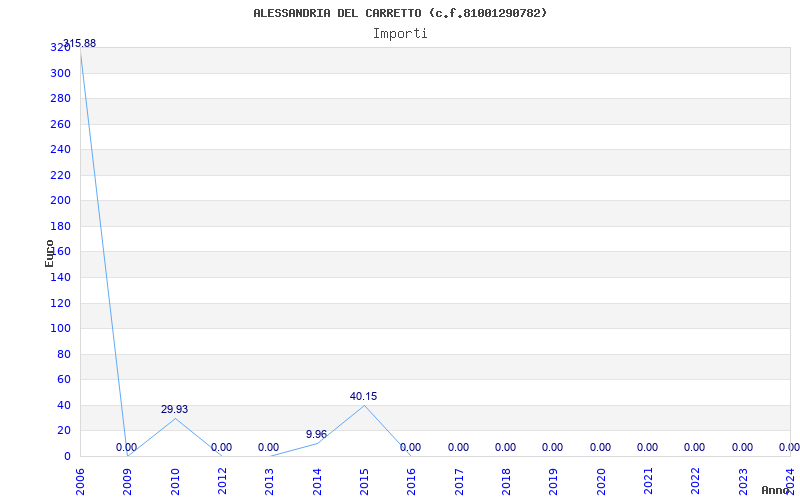
Task: Click the Importi subtitle
Action: (x=400, y=34)
